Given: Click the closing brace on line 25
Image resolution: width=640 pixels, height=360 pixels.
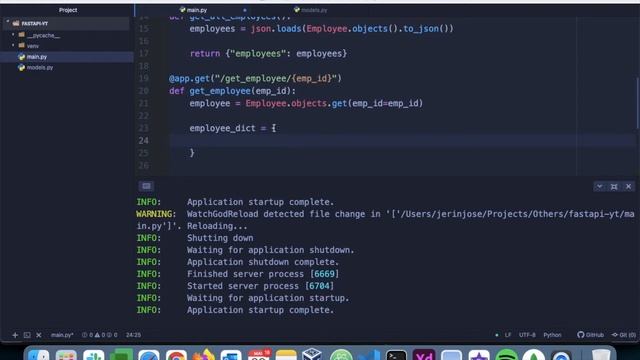Looking at the screenshot, I should pyautogui.click(x=192, y=153).
